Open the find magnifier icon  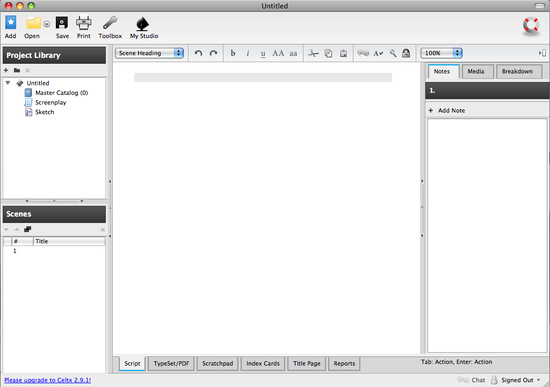[x=393, y=53]
